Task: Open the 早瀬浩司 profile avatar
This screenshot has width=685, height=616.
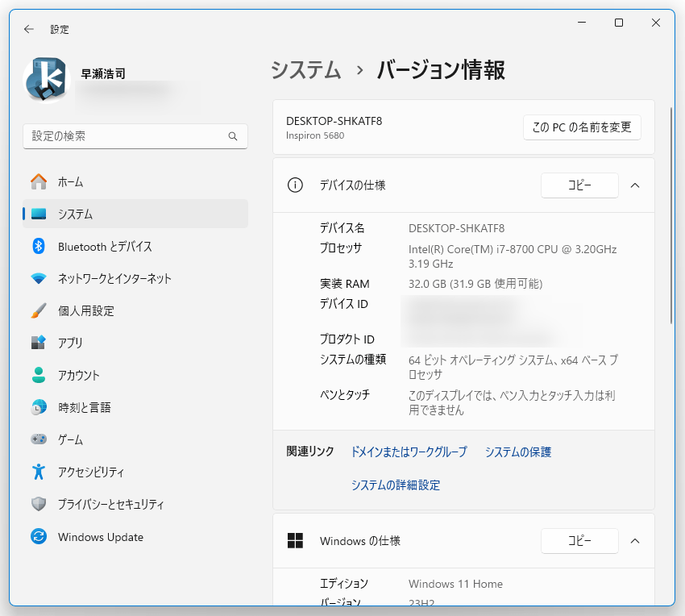Action: 46,80
